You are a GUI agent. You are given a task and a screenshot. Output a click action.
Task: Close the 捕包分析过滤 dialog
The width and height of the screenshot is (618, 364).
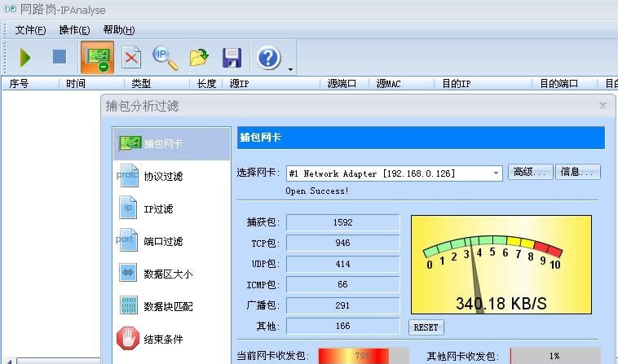tap(603, 106)
